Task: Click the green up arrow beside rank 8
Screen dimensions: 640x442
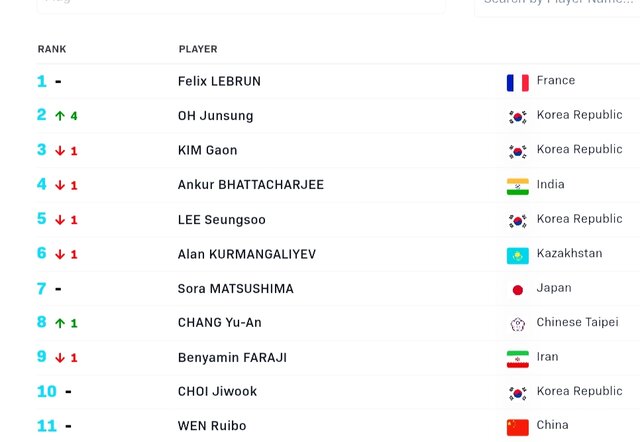Action: tap(60, 323)
